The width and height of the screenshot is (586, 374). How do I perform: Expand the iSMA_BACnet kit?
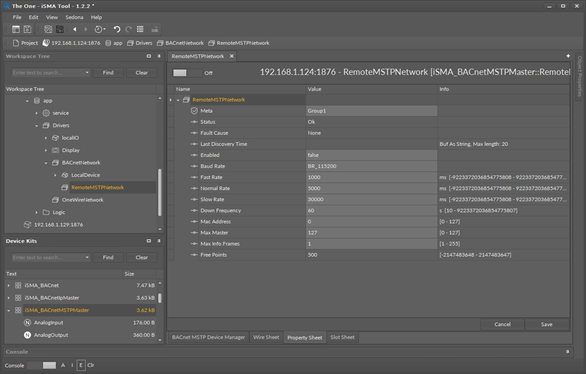9,285
